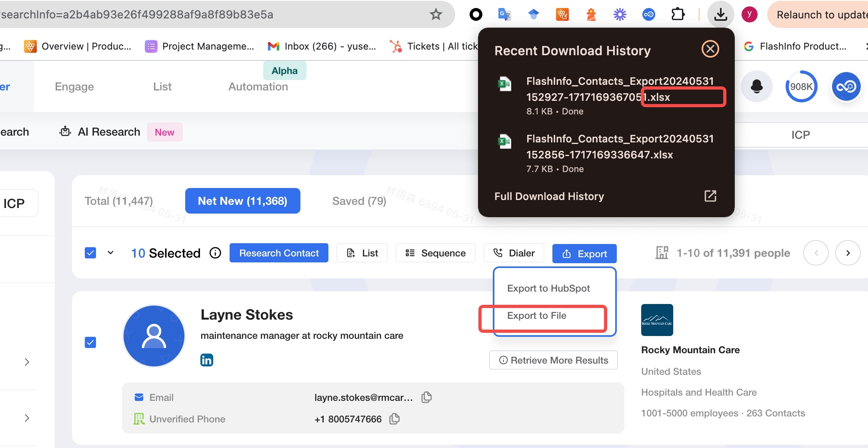Uncheck Layne Stokes contact checkbox
Screen dimensions: 868x448
(90, 342)
